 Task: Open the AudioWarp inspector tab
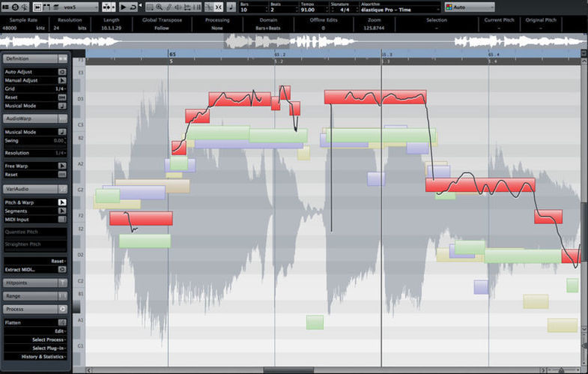(x=35, y=118)
